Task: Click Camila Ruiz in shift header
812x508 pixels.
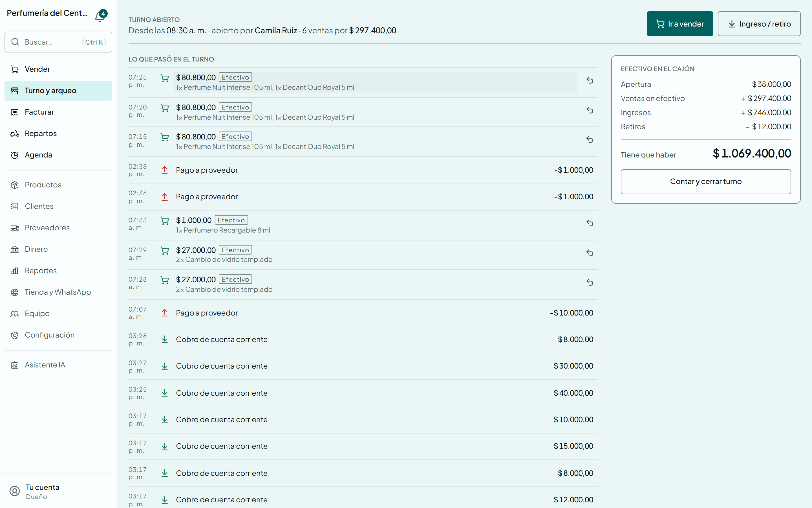Action: [276, 30]
